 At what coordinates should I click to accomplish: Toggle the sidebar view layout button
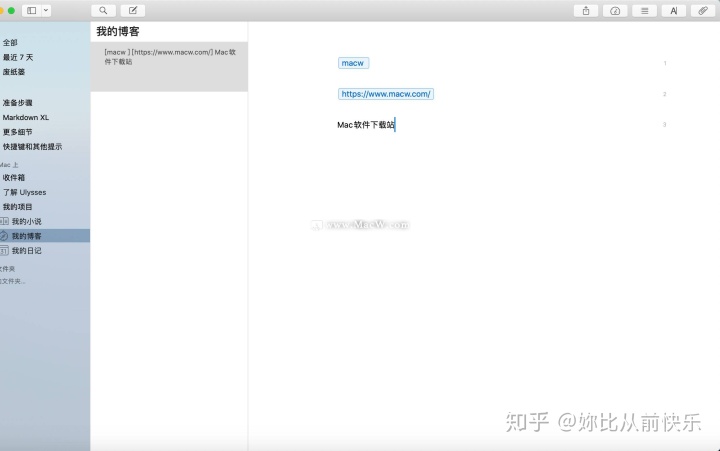pyautogui.click(x=32, y=11)
